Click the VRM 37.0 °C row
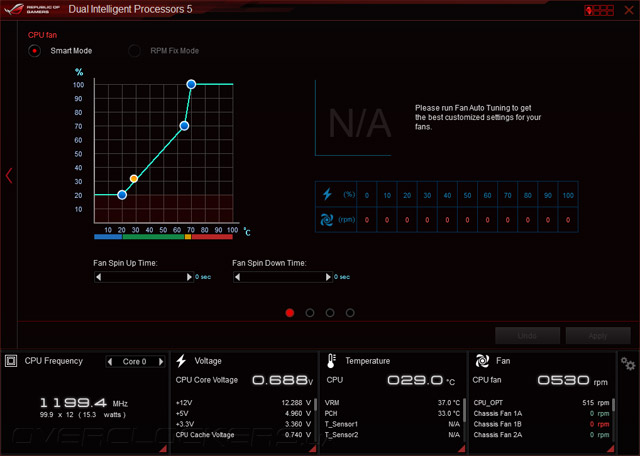 pyautogui.click(x=392, y=403)
